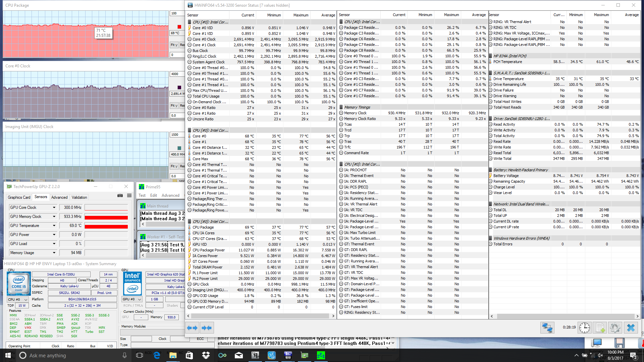
Task: Click the left scroll arrow in Prime95 Main thread window
Action: click(143, 224)
